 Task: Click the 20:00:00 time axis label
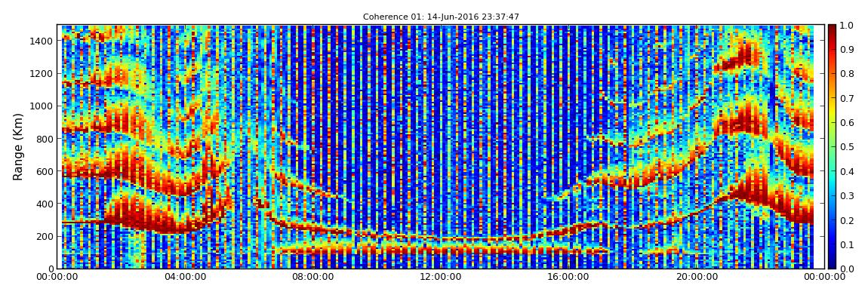tap(697, 277)
